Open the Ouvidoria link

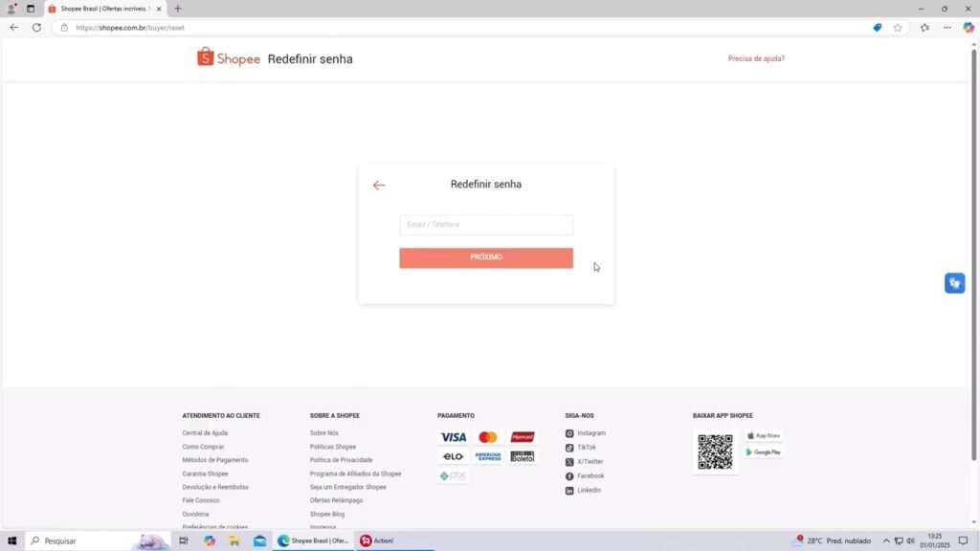pyautogui.click(x=195, y=514)
